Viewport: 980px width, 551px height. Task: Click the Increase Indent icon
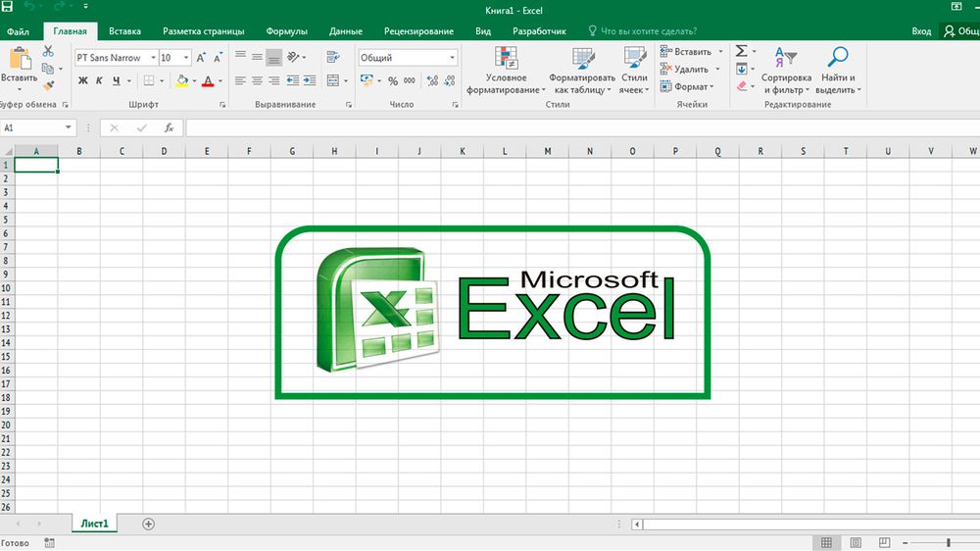(310, 80)
